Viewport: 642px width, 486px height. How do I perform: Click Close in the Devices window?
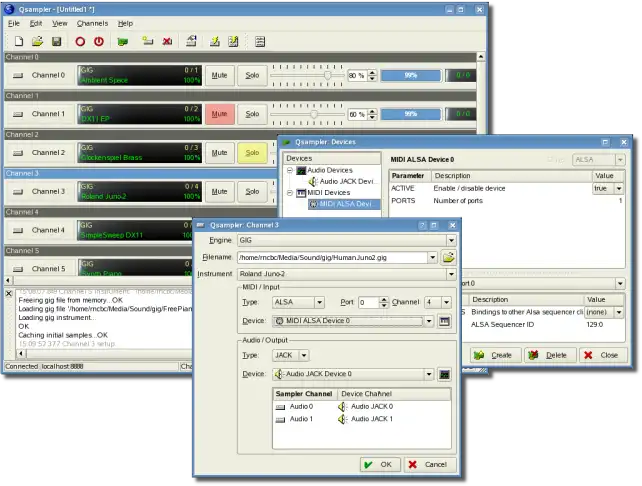604,355
